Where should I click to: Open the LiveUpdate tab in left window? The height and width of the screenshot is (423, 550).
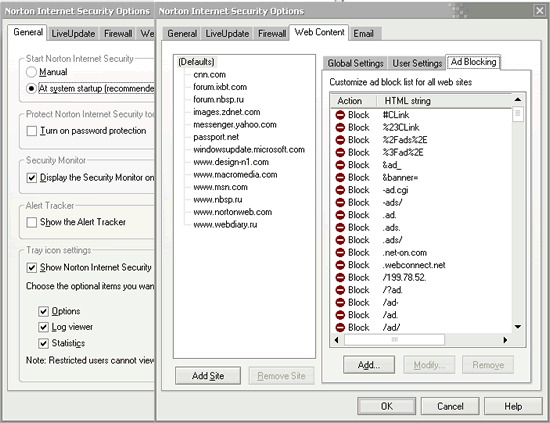pos(73,34)
